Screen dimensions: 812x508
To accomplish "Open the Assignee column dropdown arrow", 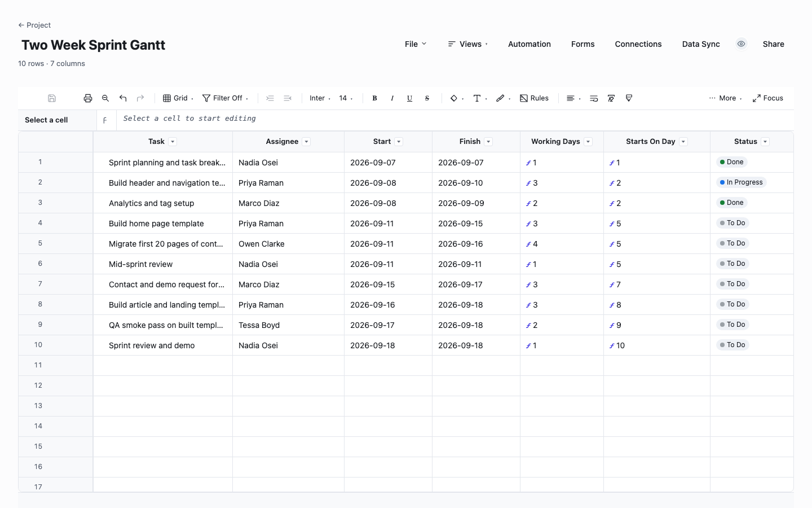I will [x=306, y=142].
